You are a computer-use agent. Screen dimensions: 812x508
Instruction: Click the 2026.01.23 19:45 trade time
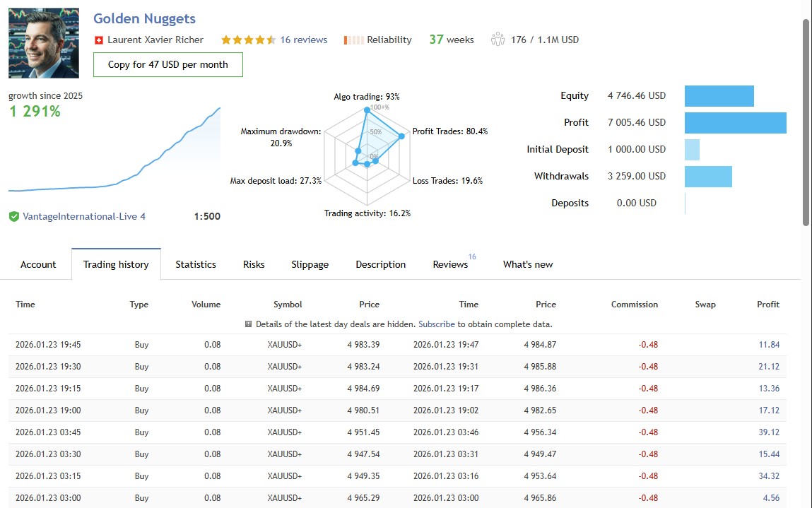tap(48, 345)
